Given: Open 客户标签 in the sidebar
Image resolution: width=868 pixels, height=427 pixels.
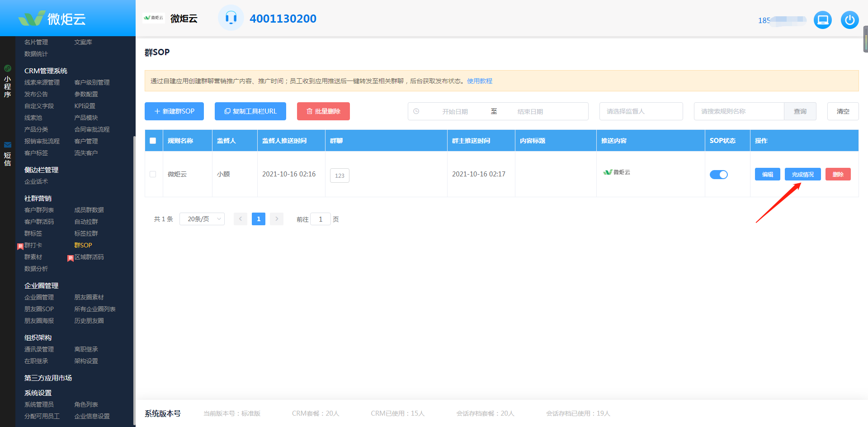Looking at the screenshot, I should (x=36, y=153).
